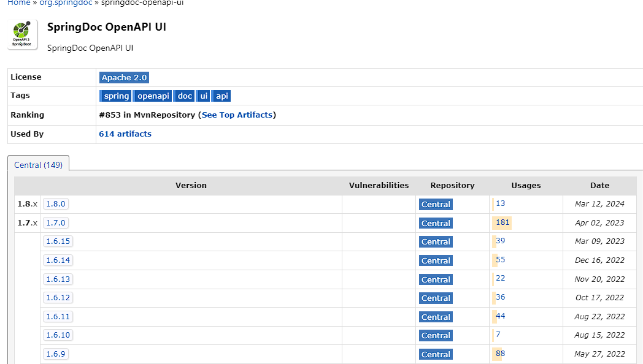Click the 1.8.x version group label
Image resolution: width=643 pixels, height=364 pixels.
coord(27,204)
